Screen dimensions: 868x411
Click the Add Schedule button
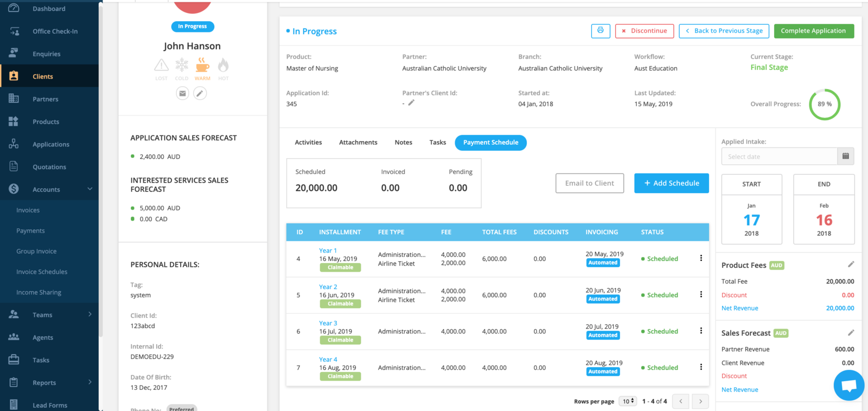click(671, 183)
